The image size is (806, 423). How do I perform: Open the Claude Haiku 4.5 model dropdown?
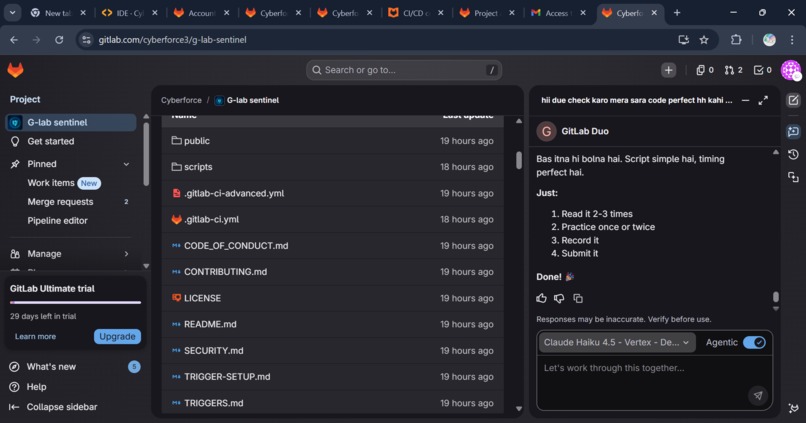click(616, 342)
